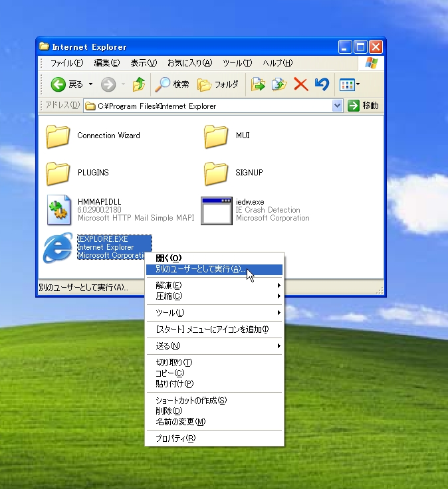Select the PLUGINS folder icon
This screenshot has height=489, width=448.
(58, 173)
